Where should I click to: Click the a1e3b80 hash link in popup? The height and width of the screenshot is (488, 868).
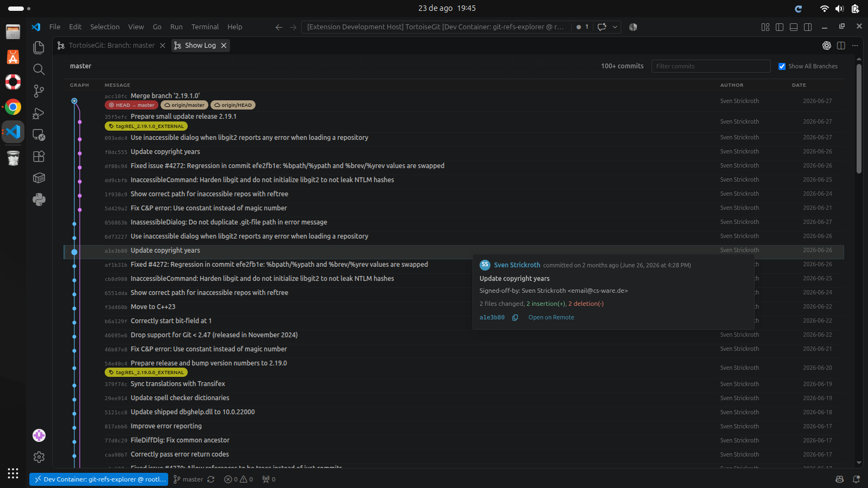[x=492, y=318]
